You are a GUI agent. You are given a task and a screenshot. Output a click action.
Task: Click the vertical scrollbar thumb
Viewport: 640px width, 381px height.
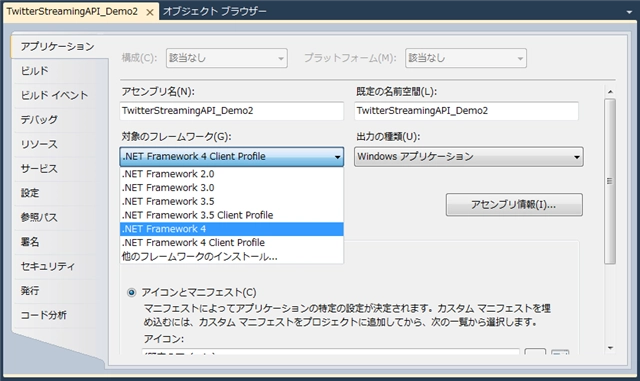coord(610,181)
